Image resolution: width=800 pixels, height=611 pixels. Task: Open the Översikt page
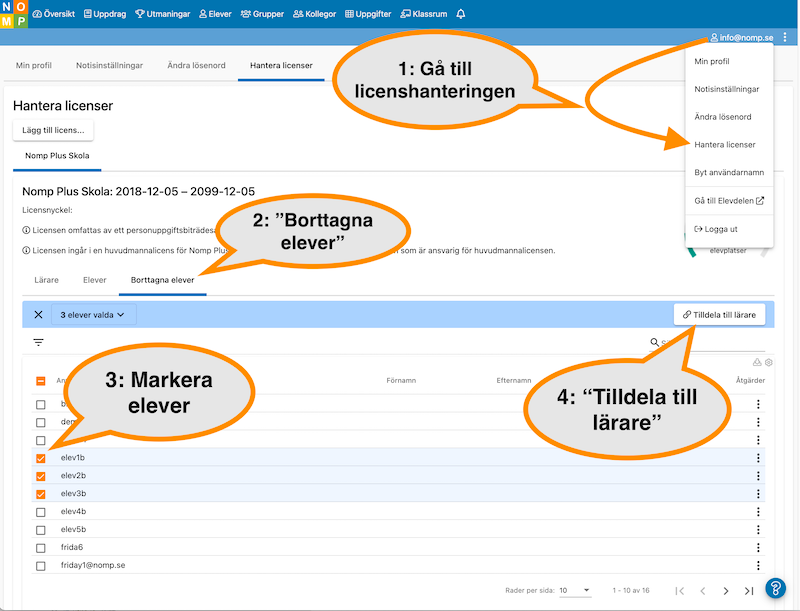tap(54, 14)
